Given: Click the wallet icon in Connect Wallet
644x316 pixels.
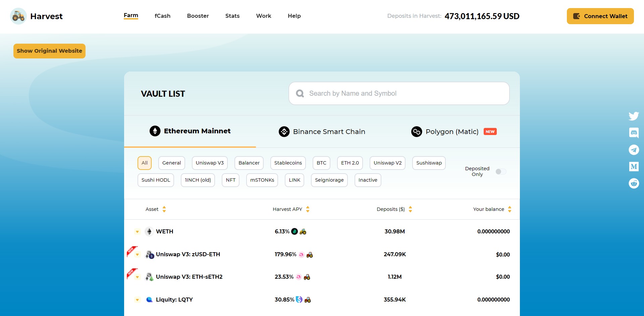Looking at the screenshot, I should click(x=577, y=16).
